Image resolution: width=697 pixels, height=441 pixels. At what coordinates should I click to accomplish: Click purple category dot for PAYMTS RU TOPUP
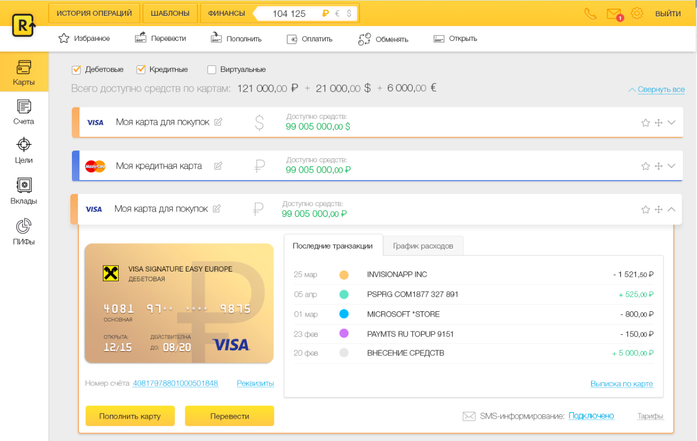point(344,333)
